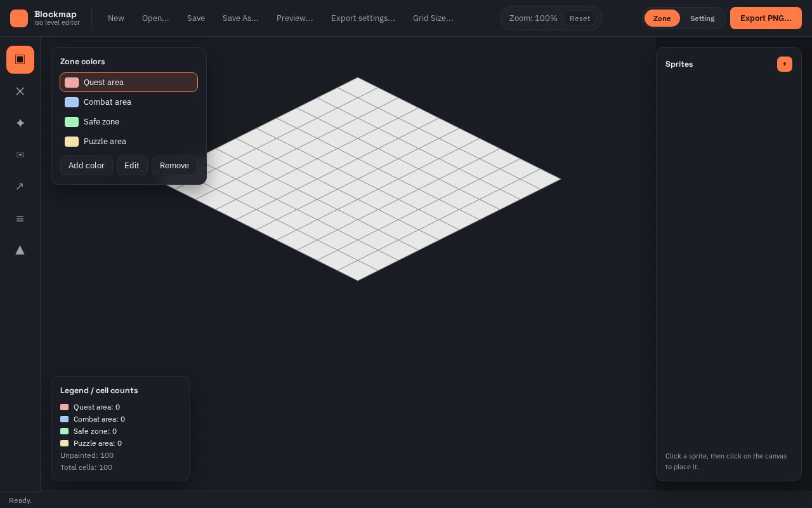Click the Sprites panel heading
Screen dimensions: 812x508
(x=679, y=64)
